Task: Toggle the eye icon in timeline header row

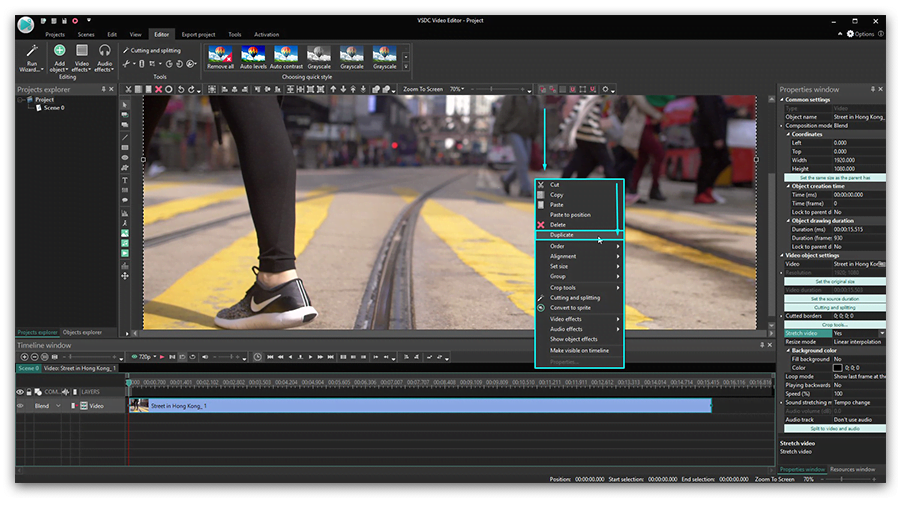Action: point(20,392)
